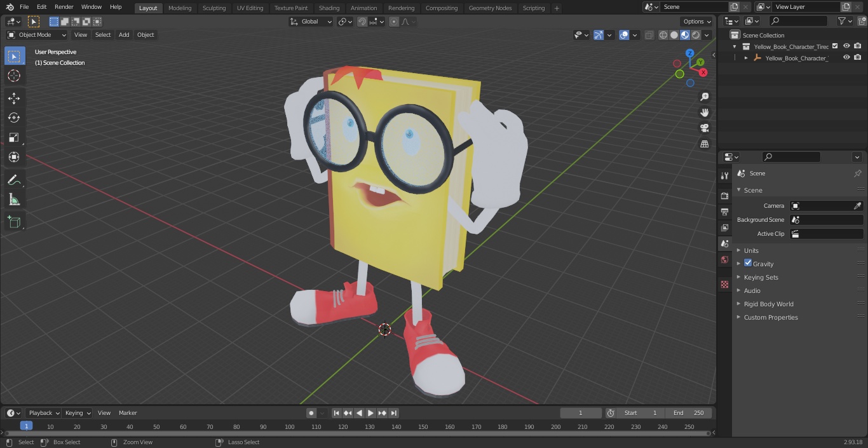Select the Add Cube tool
Screen dimensions: 868x448
tap(14, 222)
